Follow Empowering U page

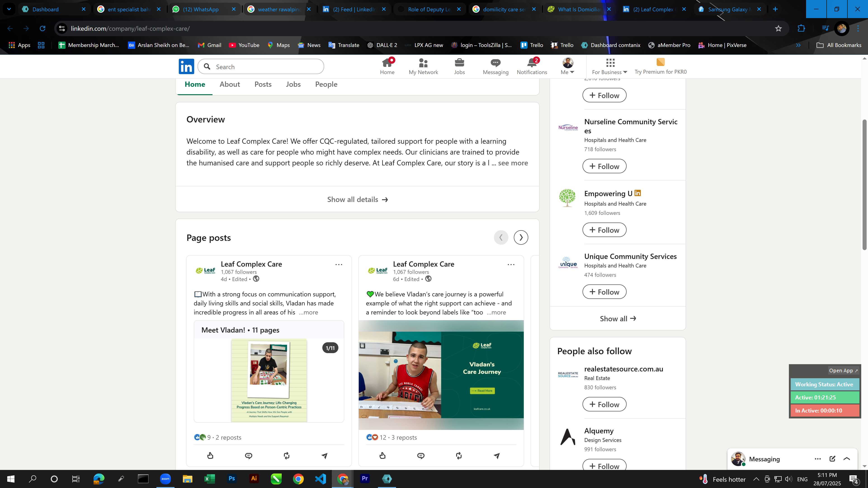[604, 230]
